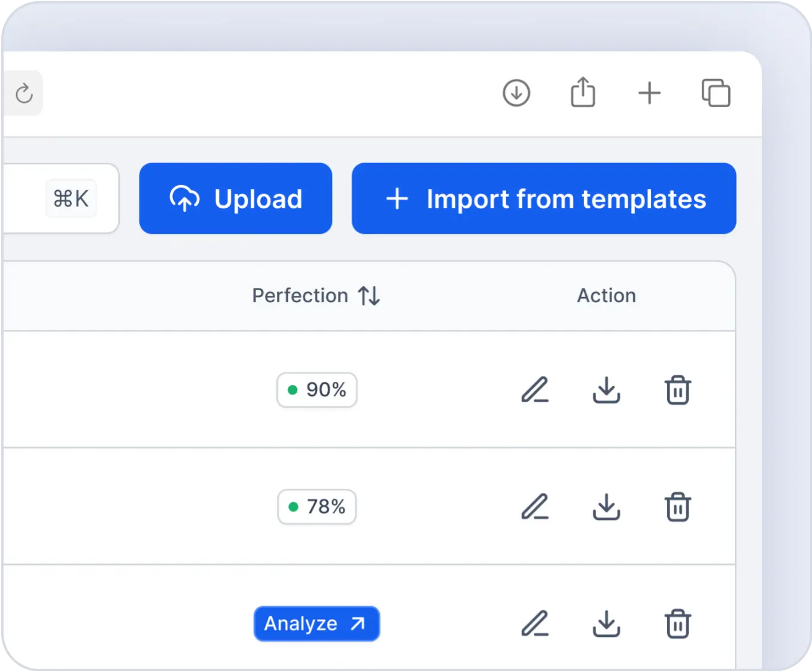
Task: Click the Analyze button
Action: [x=316, y=624]
